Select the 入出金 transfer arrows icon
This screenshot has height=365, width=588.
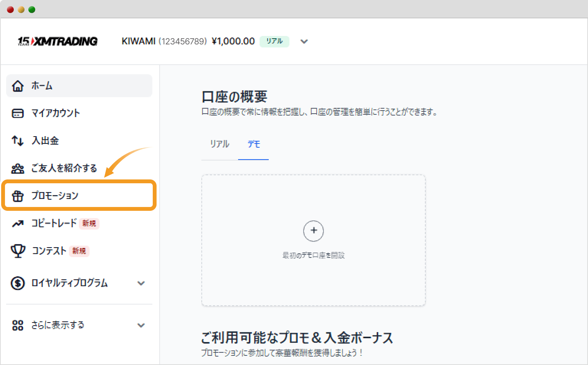(18, 141)
